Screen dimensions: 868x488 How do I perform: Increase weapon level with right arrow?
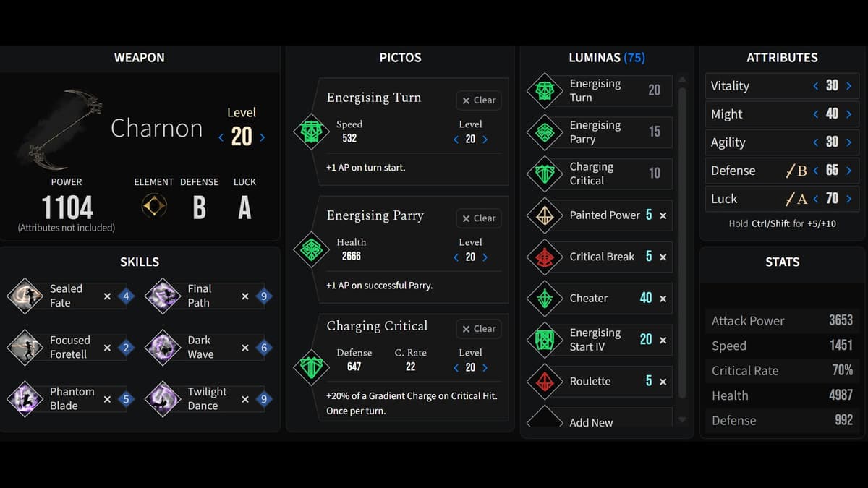(x=262, y=137)
